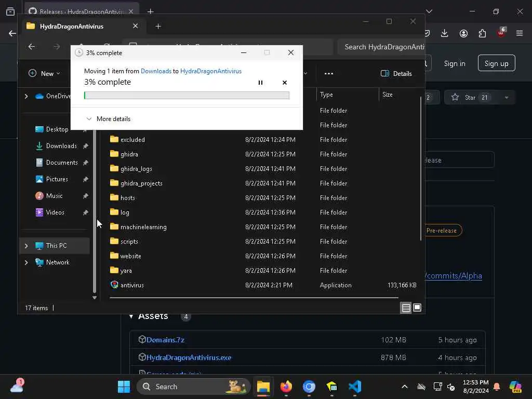Select the machinelearning folder
Viewport: 532px width, 399px height.
pyautogui.click(x=138, y=227)
